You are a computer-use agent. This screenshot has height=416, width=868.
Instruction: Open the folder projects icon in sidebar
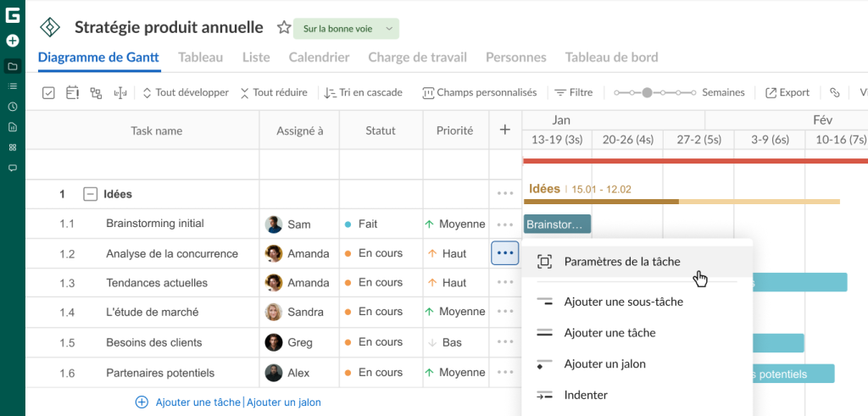13,66
